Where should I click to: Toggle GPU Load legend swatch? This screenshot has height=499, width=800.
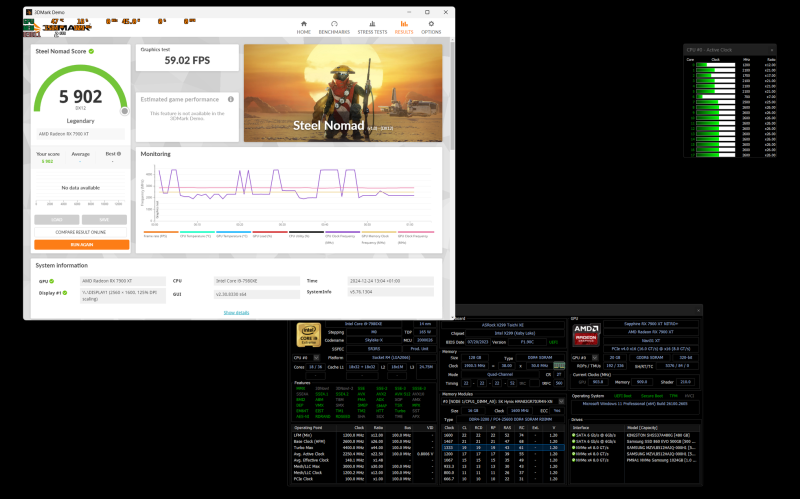click(x=270, y=232)
